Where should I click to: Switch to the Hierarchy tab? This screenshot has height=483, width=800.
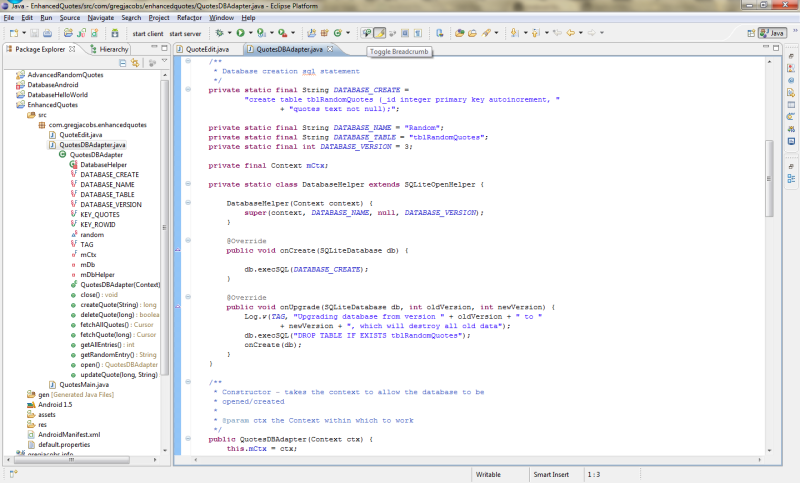coord(113,48)
